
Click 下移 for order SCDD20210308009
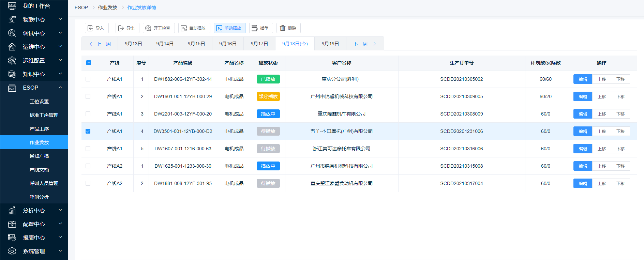[x=620, y=114]
